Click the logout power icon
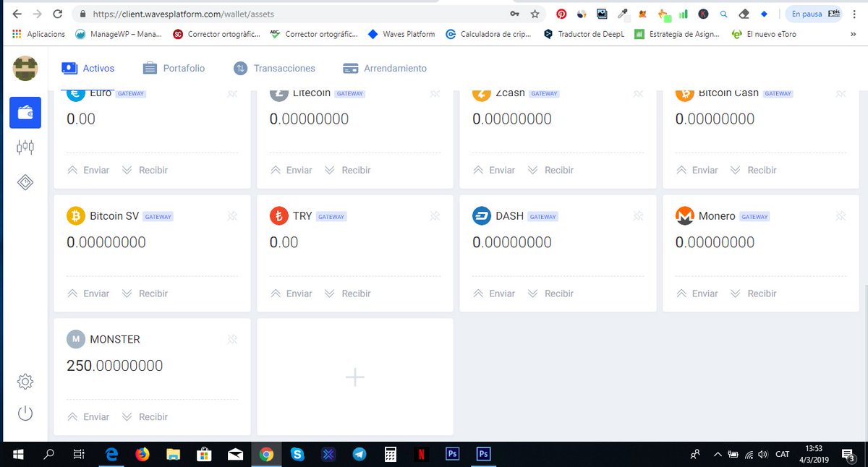Viewport: 868px width, 467px height. pos(25,414)
